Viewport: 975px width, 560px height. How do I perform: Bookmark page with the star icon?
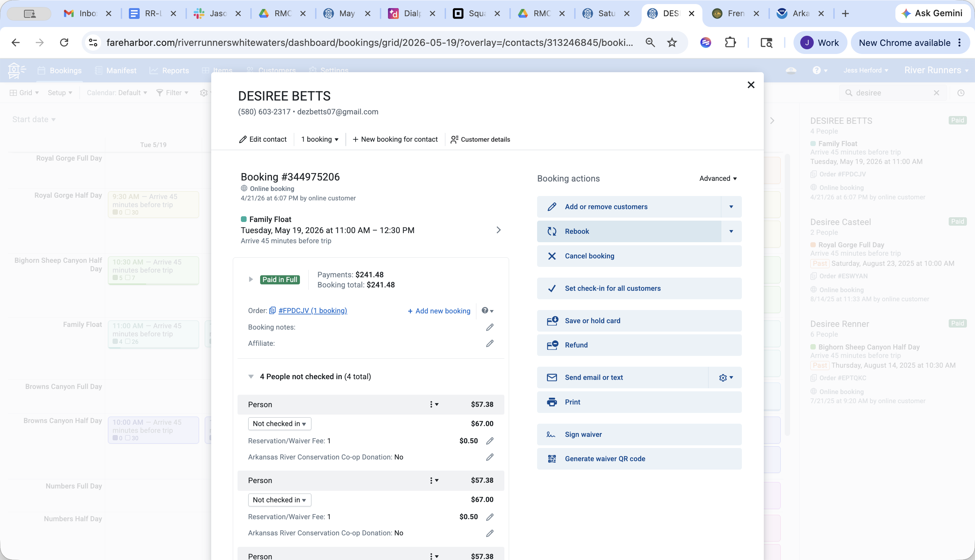click(x=672, y=43)
